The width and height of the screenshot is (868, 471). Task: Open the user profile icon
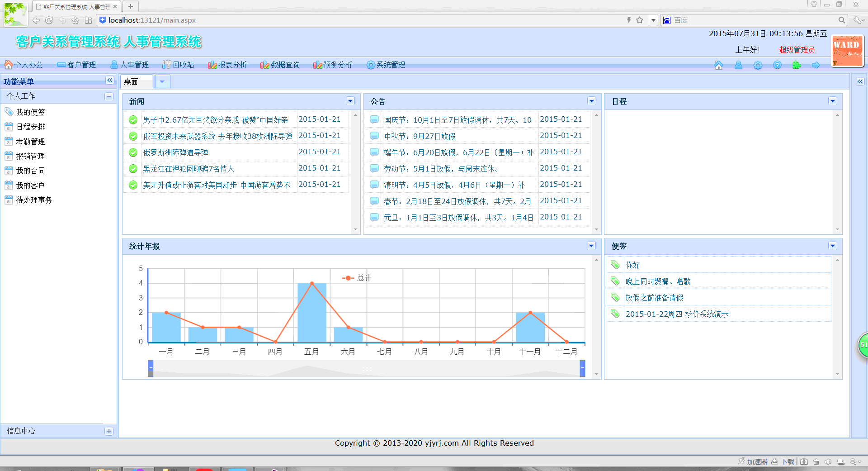738,65
